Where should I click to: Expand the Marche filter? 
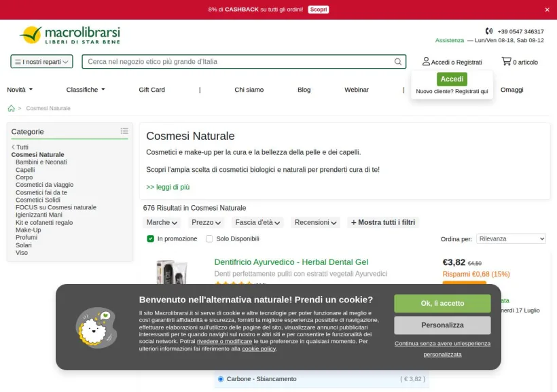(x=162, y=222)
